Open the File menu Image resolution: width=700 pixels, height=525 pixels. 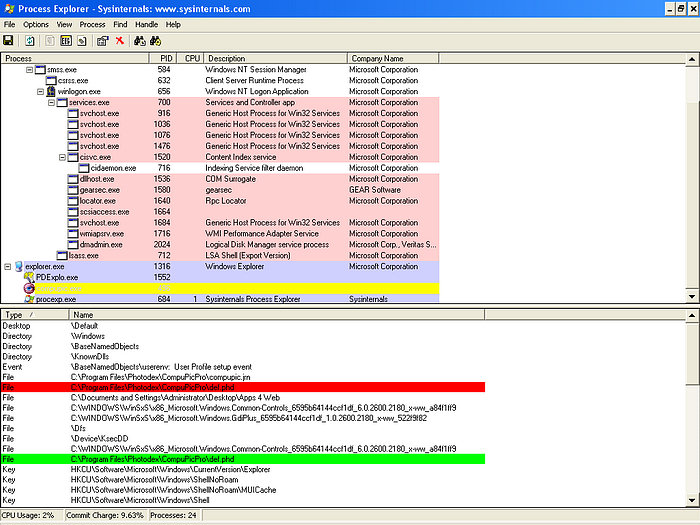pyautogui.click(x=9, y=25)
